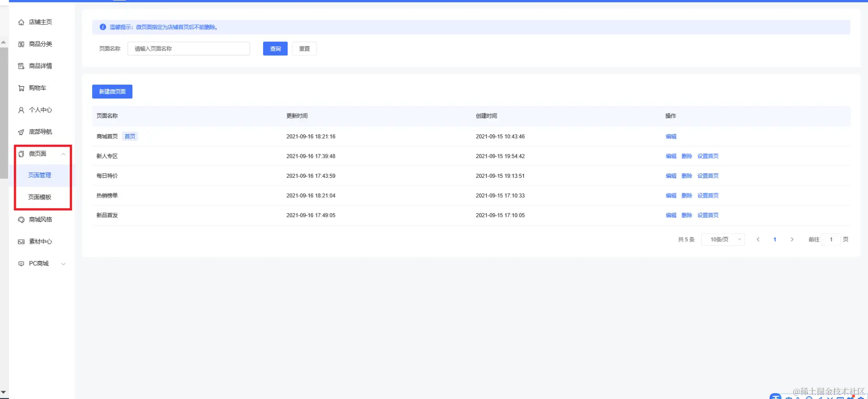This screenshot has width=868, height=399.
Task: Click the 个人中心 person icon
Action: 21,110
